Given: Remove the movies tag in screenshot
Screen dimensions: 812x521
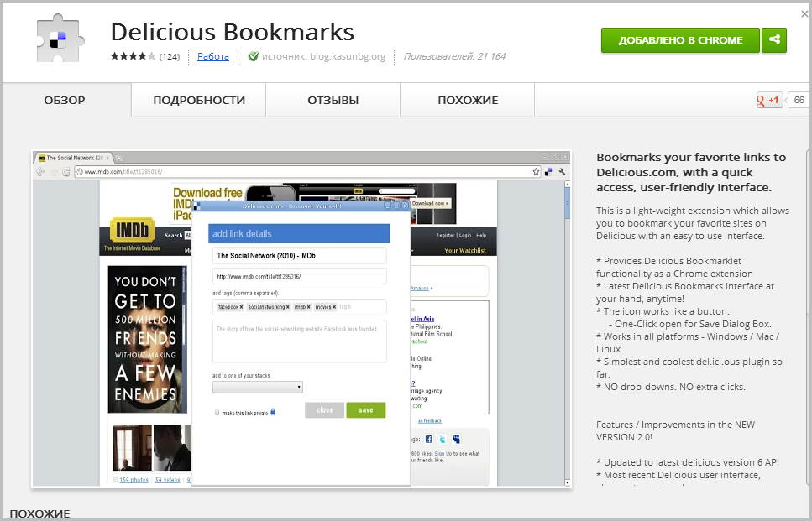Looking at the screenshot, I should 334,307.
